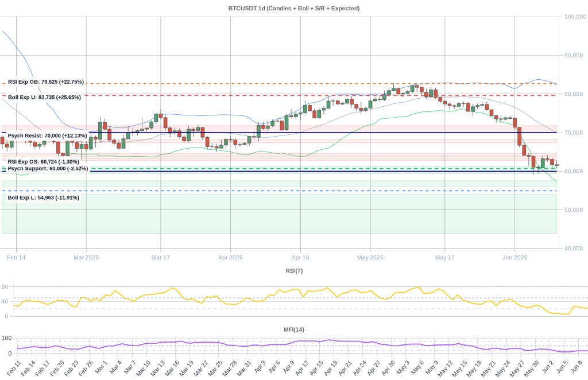588x380 pixels.
Task: Click the Feb 11 bottom axis tick
Action: point(14,367)
